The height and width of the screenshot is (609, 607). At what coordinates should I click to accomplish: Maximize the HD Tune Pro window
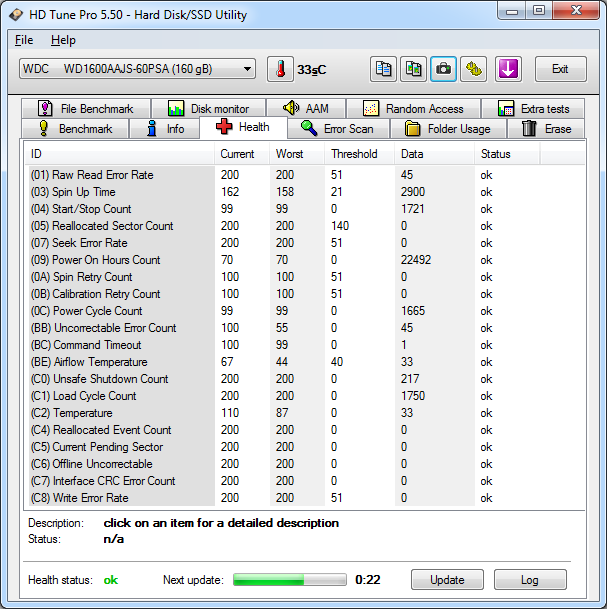[x=539, y=10]
